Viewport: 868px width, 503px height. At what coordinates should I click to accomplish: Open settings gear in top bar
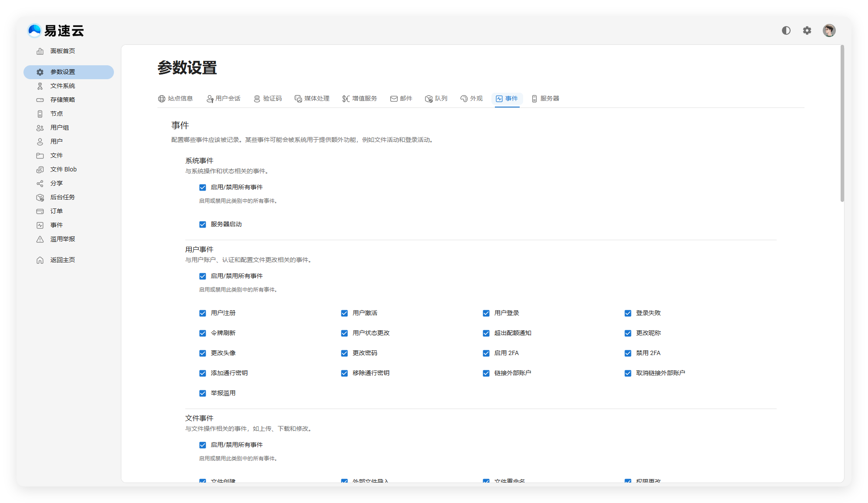pyautogui.click(x=807, y=30)
